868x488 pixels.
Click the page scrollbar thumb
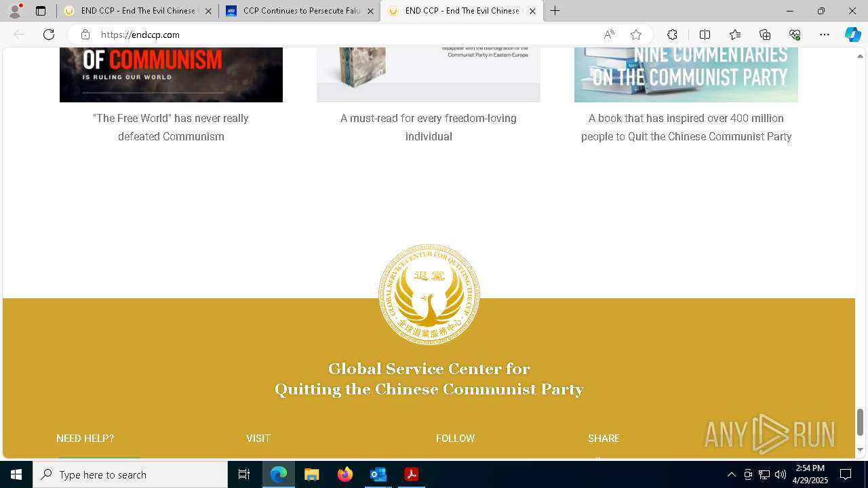coord(861,422)
